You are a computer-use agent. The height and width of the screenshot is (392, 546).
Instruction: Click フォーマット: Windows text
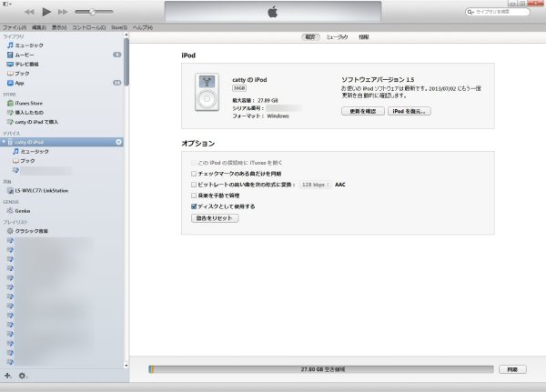point(261,116)
